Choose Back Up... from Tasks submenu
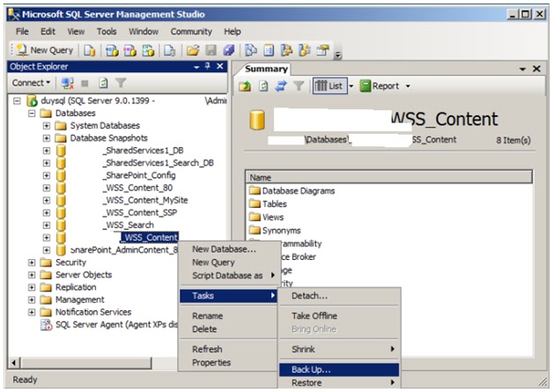 (x=339, y=369)
